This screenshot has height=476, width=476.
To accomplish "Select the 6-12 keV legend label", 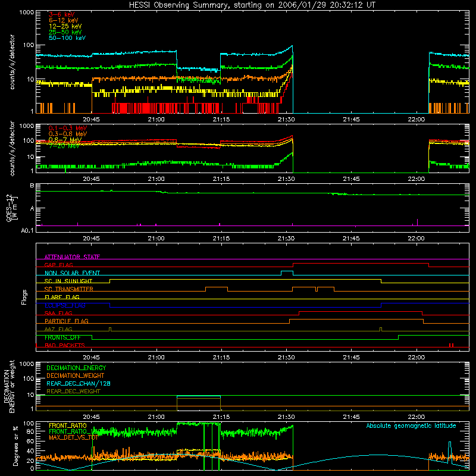I will [64, 20].
